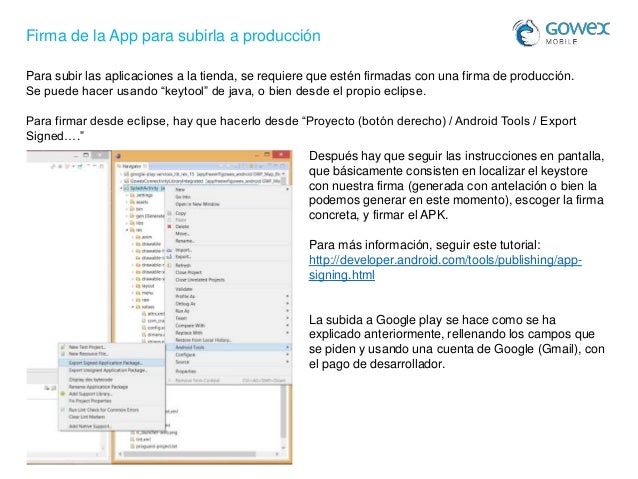Open the New submenu in context menu
The height and width of the screenshot is (479, 638).
click(228, 190)
